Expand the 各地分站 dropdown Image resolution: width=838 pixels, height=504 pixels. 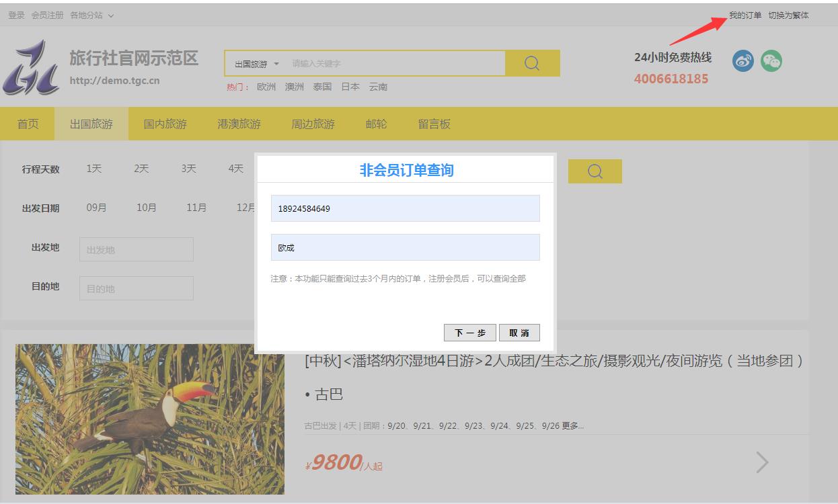92,15
